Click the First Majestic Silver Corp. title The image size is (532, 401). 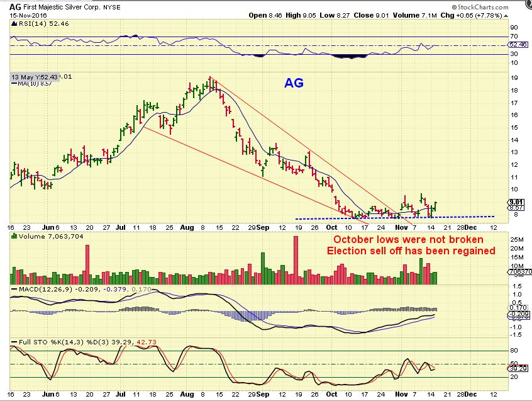[62, 7]
